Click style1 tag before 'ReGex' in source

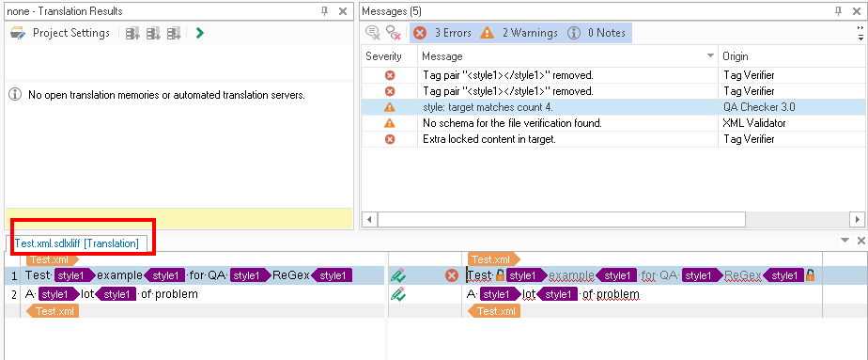coord(250,275)
